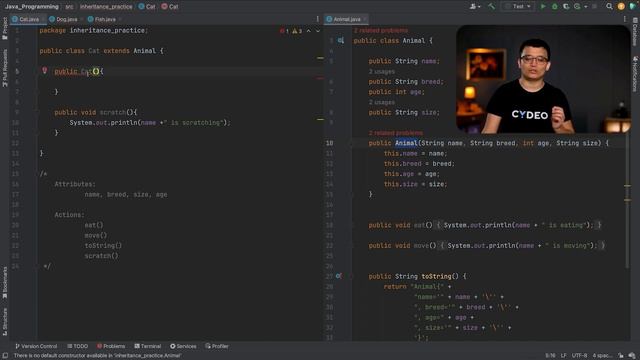The image size is (640, 360).
Task: Click the '2 usages' hint above String breed
Action: [x=382, y=72]
